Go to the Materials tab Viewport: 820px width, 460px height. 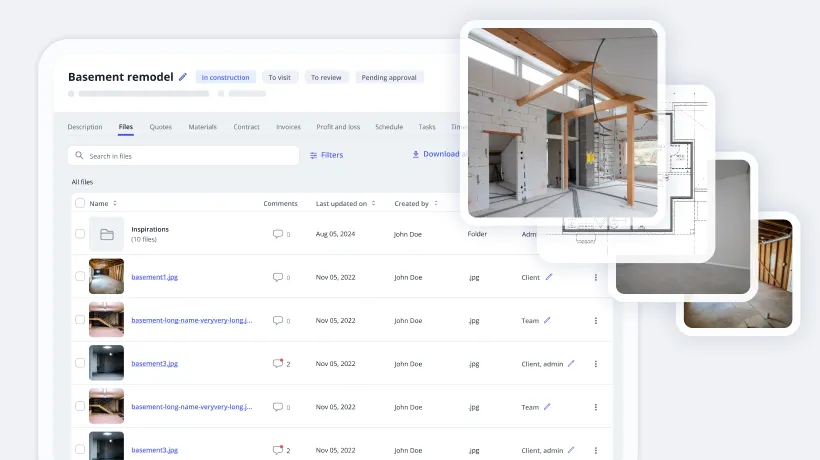click(202, 127)
